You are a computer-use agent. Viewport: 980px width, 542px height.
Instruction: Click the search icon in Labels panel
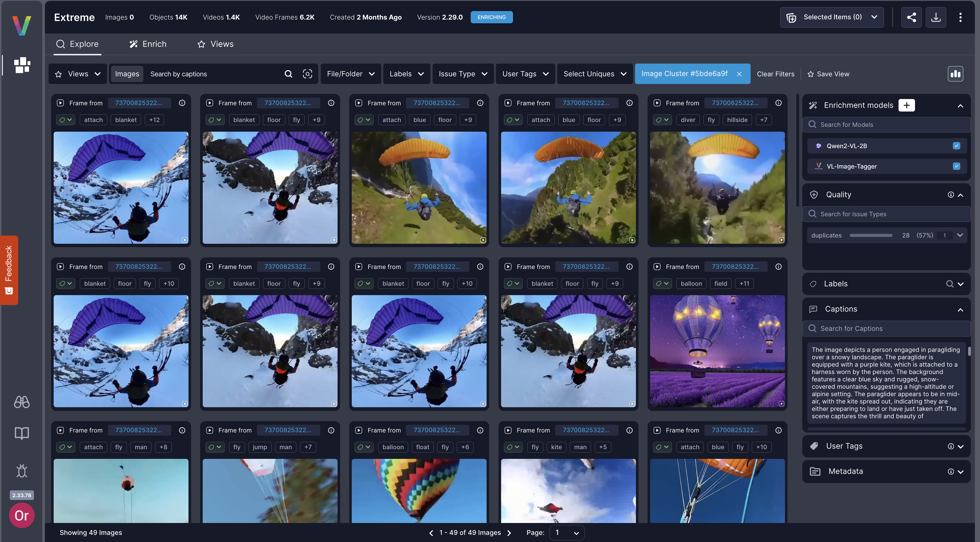point(950,284)
